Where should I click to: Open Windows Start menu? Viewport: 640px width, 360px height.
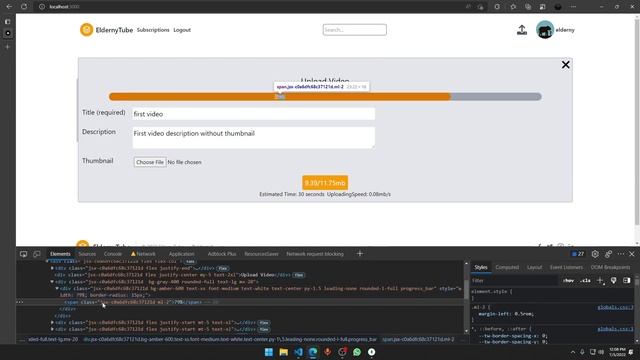269,352
